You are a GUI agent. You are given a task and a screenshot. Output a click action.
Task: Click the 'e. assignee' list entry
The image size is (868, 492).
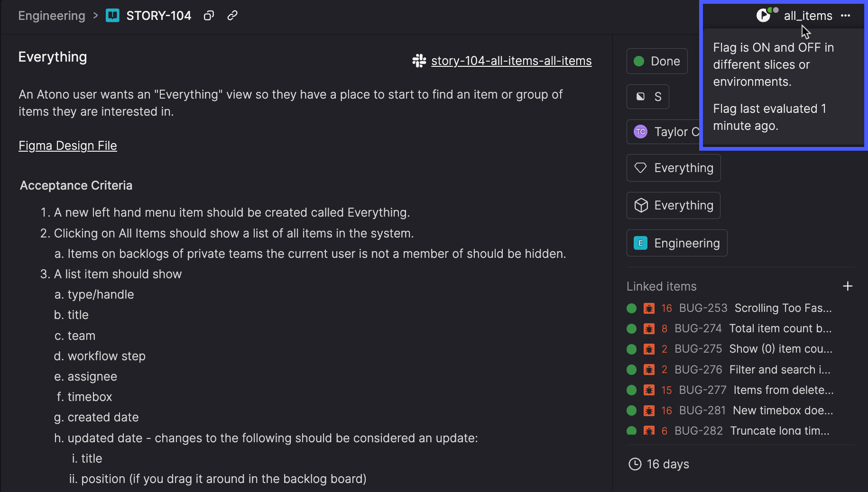(85, 376)
